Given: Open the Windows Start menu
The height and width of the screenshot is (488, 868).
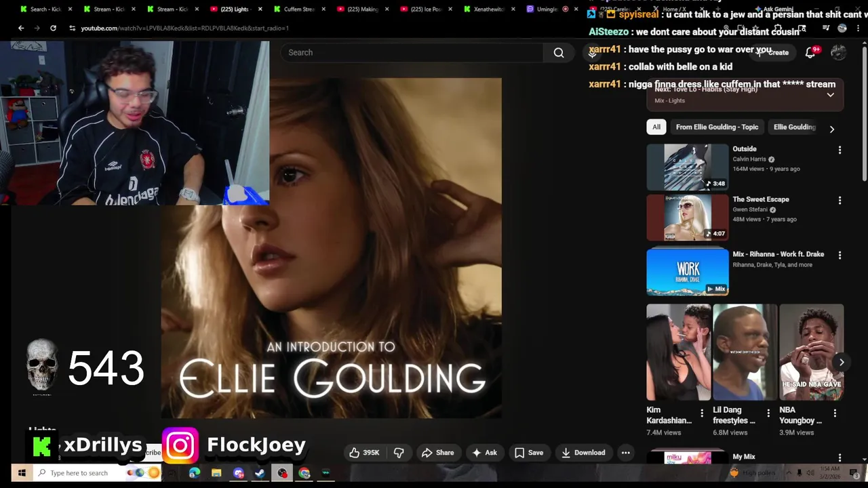Looking at the screenshot, I should (22, 473).
